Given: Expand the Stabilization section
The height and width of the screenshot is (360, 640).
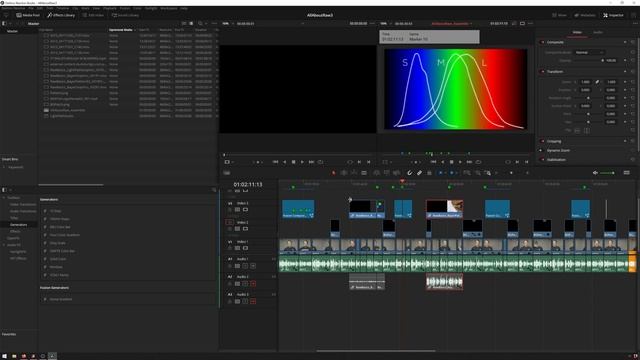Looking at the screenshot, I should click(556, 160).
